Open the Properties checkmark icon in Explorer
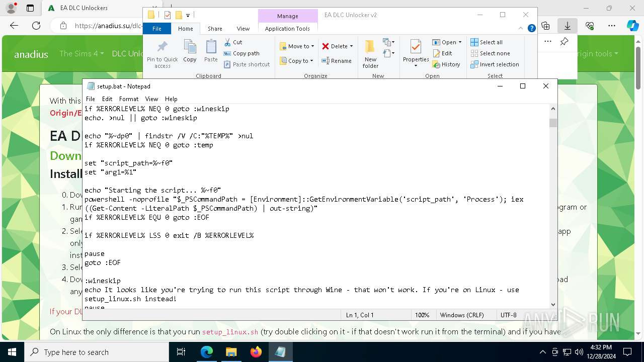644x362 pixels. 416,47
